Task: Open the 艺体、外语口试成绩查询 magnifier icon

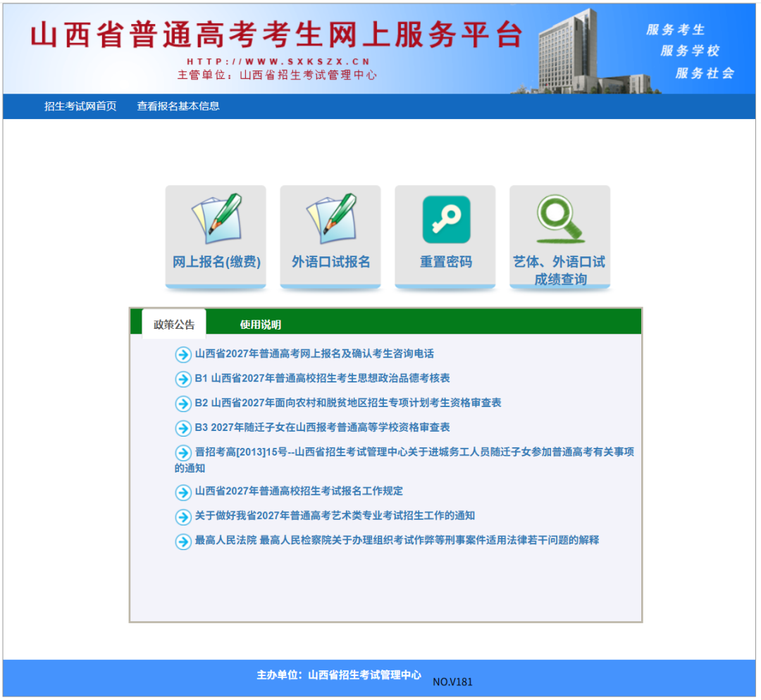Action: [561, 219]
